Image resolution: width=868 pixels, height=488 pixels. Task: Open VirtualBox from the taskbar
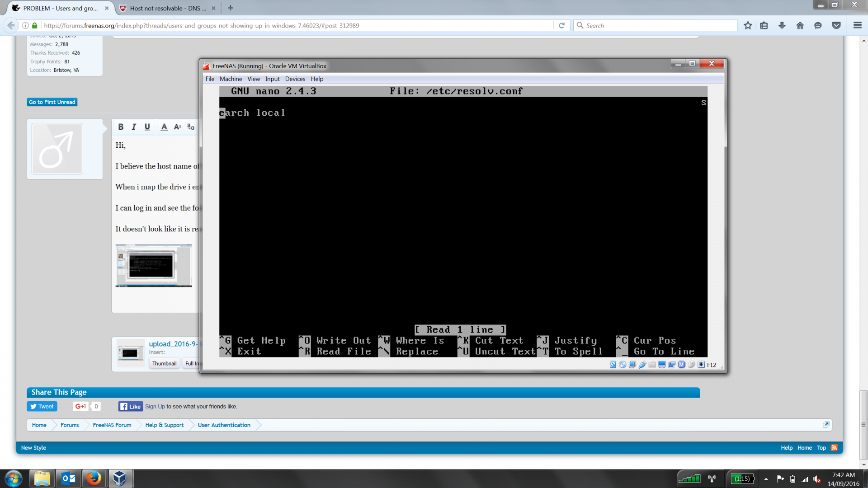click(x=120, y=479)
